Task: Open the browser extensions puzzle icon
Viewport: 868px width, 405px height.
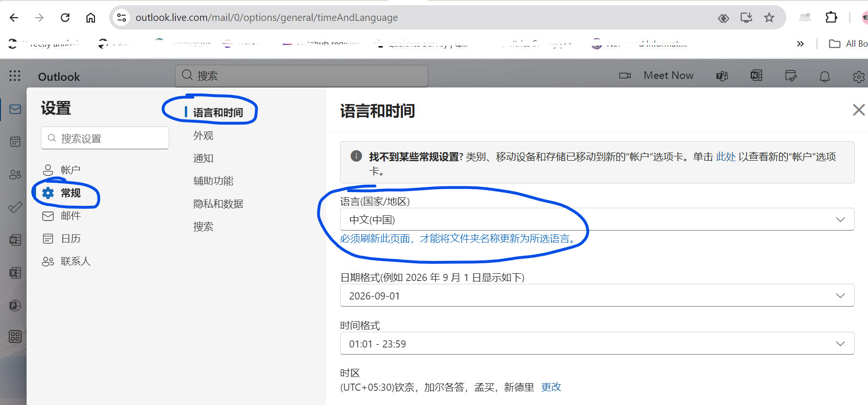Action: (x=831, y=18)
